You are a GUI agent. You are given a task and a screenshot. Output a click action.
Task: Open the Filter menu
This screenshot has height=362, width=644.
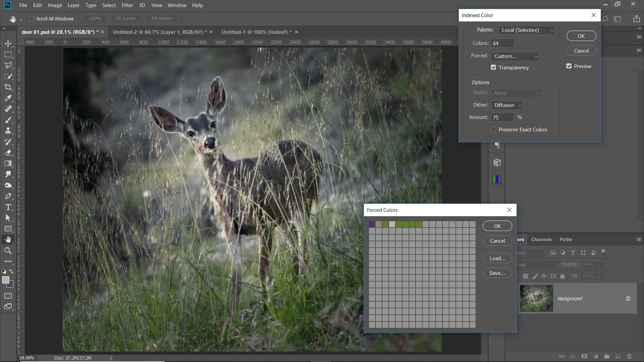[x=127, y=5]
